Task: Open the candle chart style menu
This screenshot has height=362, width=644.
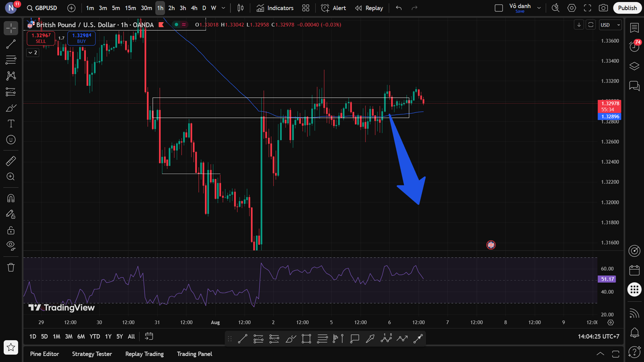Action: click(241, 8)
